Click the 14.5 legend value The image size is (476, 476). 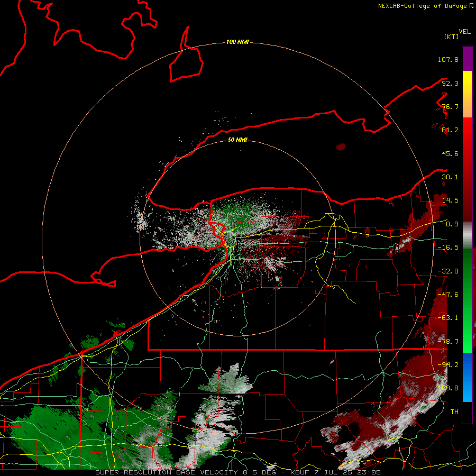[x=450, y=200]
